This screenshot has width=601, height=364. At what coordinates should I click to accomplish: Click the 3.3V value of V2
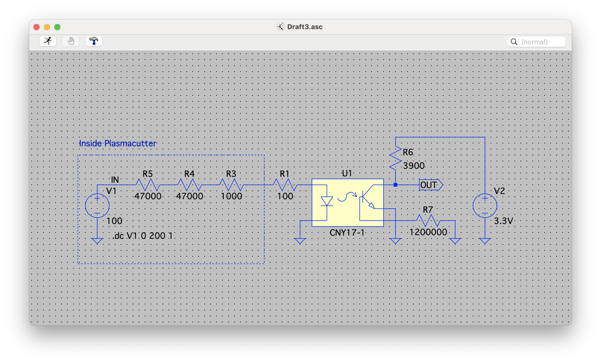point(503,221)
